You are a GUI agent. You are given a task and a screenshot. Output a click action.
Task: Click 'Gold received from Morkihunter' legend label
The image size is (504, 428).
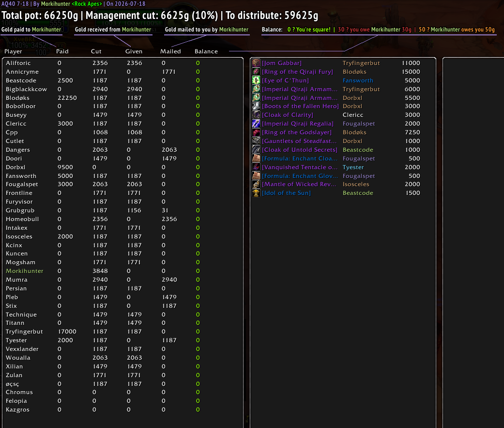[113, 29]
